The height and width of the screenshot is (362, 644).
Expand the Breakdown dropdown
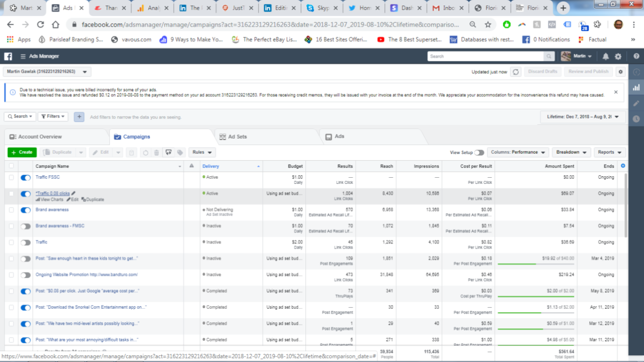coord(572,152)
